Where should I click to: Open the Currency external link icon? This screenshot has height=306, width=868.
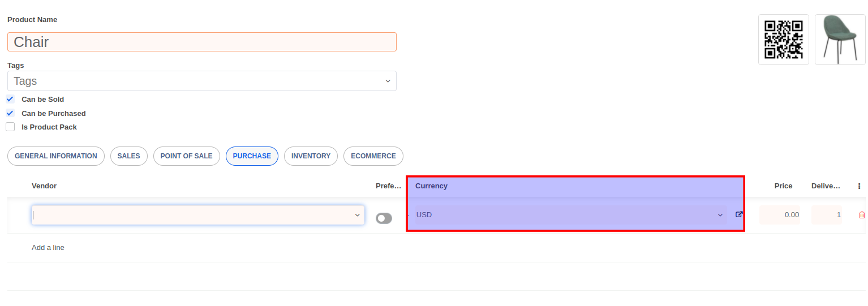tap(739, 214)
